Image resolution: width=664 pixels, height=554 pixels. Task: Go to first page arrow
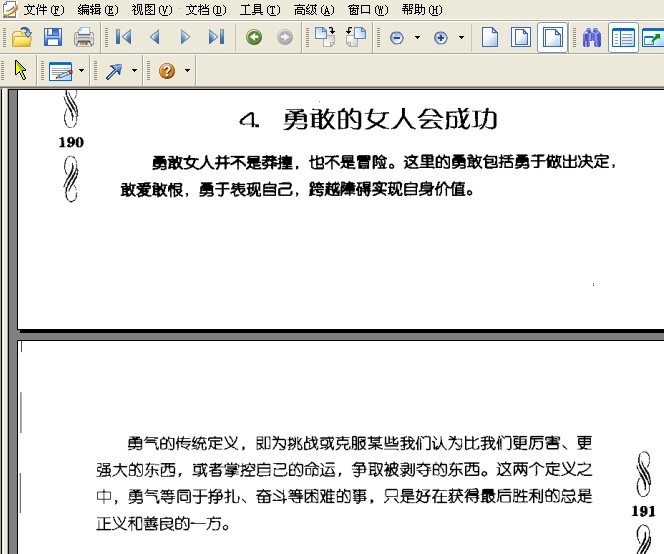(124, 37)
